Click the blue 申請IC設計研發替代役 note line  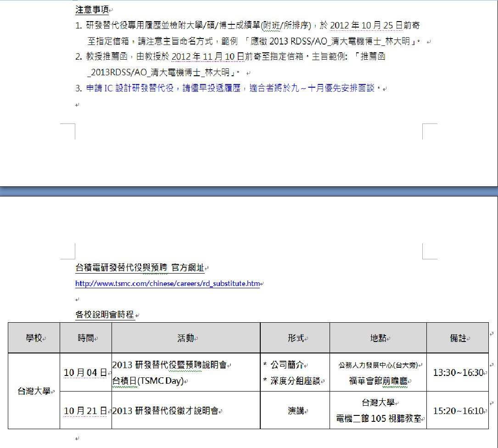234,88
